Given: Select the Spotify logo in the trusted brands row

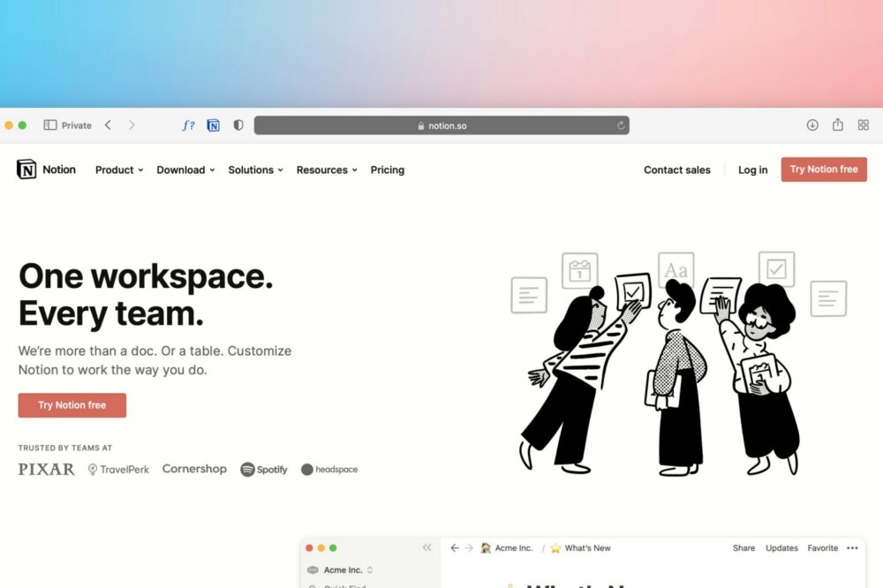Looking at the screenshot, I should click(264, 469).
